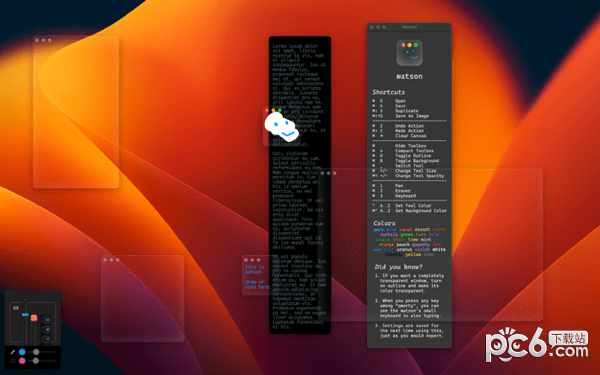Click the color name "fuchsia"
This screenshot has width=600, height=375.
[389, 235]
